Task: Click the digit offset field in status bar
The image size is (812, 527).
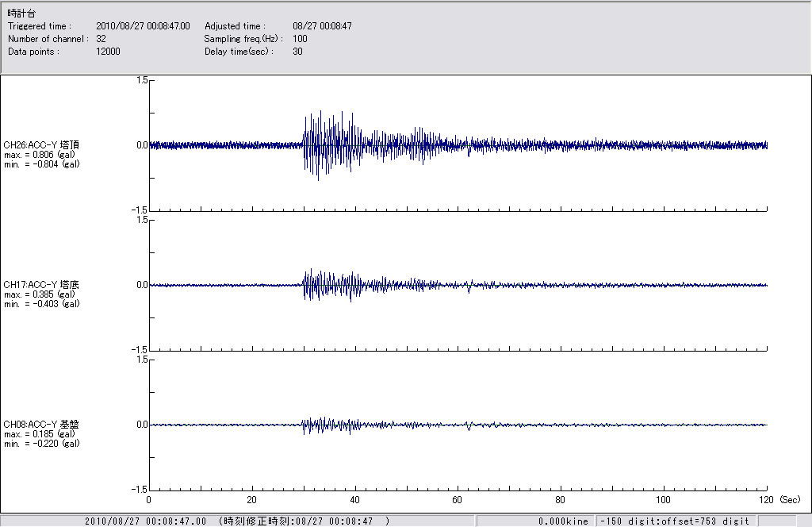Action: coord(673,521)
